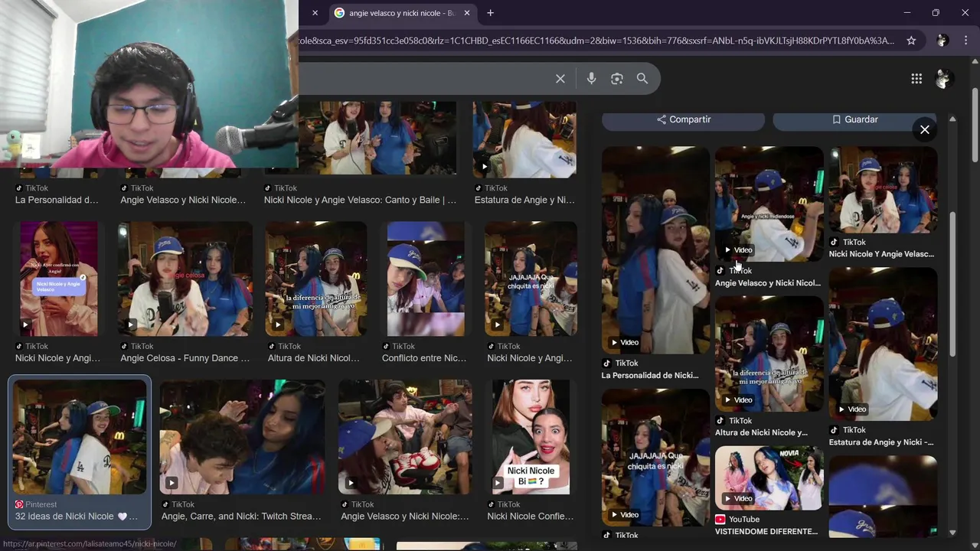The width and height of the screenshot is (980, 551).
Task: Click the side panel scrollbar thumb
Action: pos(952,283)
